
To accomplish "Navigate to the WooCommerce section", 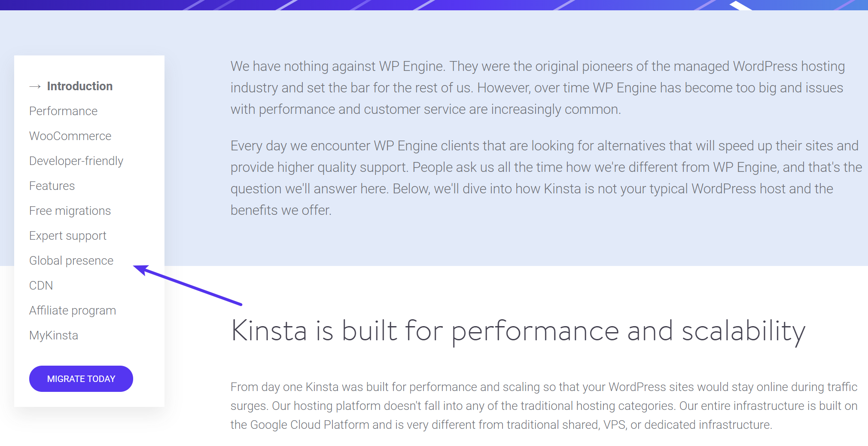I will click(x=70, y=136).
